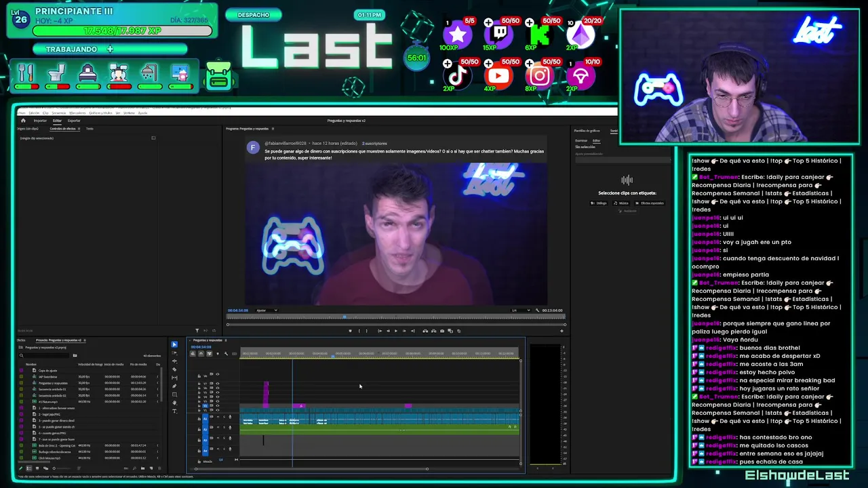The height and width of the screenshot is (488, 868).
Task: Step forward one frame in Program monitor
Action: click(404, 331)
